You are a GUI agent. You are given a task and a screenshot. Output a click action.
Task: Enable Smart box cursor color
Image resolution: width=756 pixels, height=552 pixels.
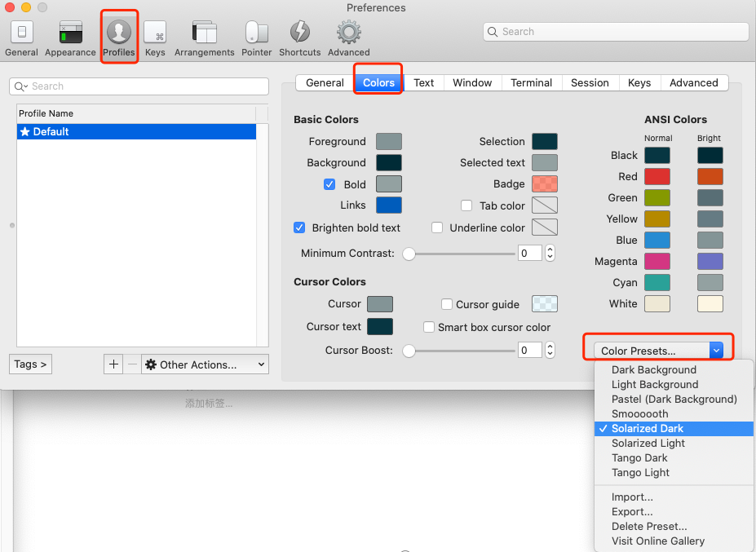coord(429,327)
